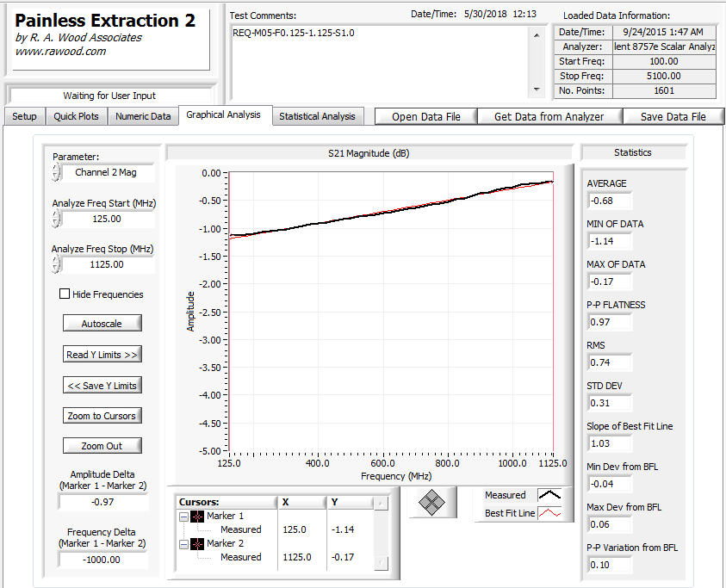Click Marker 1 Y value -1.14
This screenshot has width=726, height=588.
(343, 529)
